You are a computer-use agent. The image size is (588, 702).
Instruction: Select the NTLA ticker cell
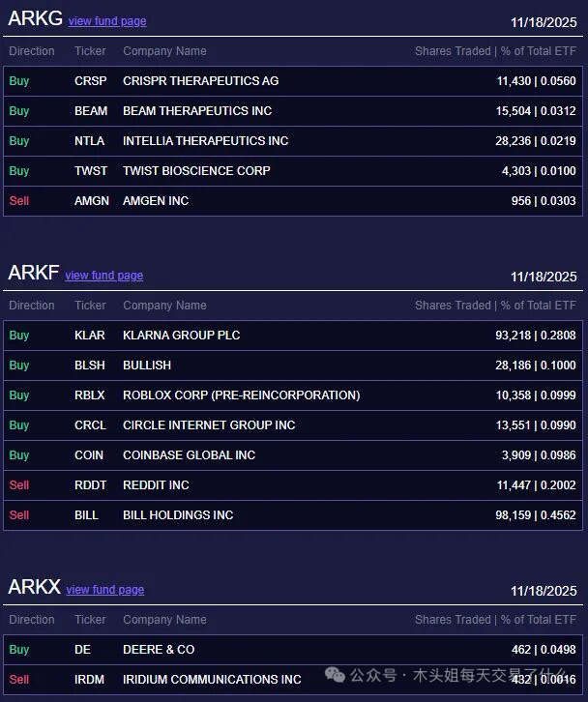89,141
